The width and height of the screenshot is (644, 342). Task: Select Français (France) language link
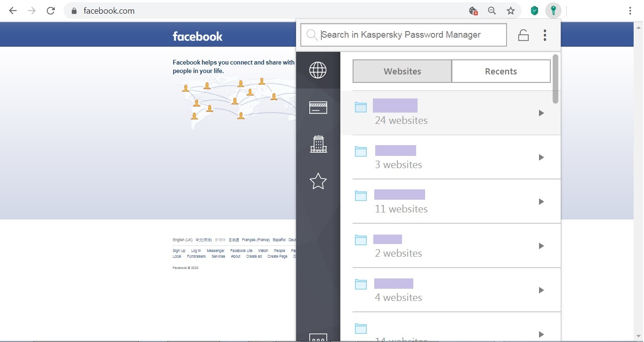pos(256,240)
